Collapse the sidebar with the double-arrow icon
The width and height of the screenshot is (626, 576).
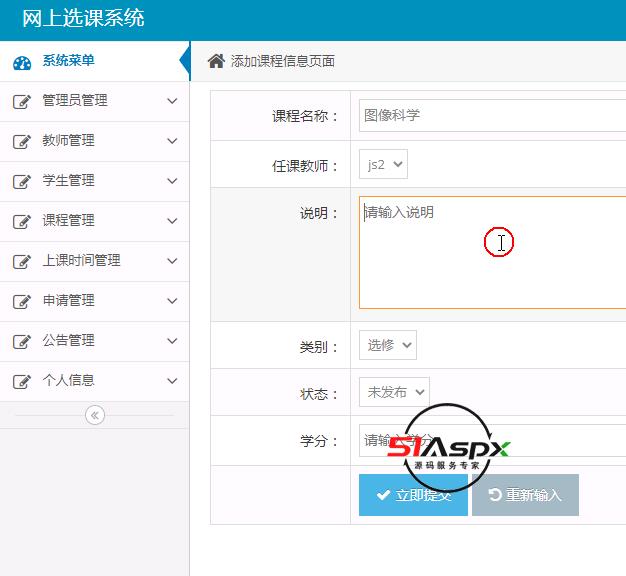[x=95, y=415]
